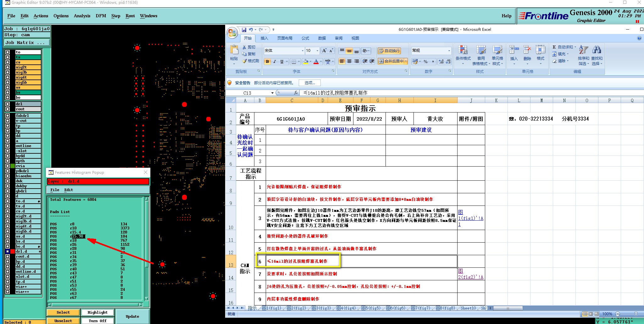The height and width of the screenshot is (324, 644).
Task: Open the Rout menu in Genesis
Action: click(130, 16)
